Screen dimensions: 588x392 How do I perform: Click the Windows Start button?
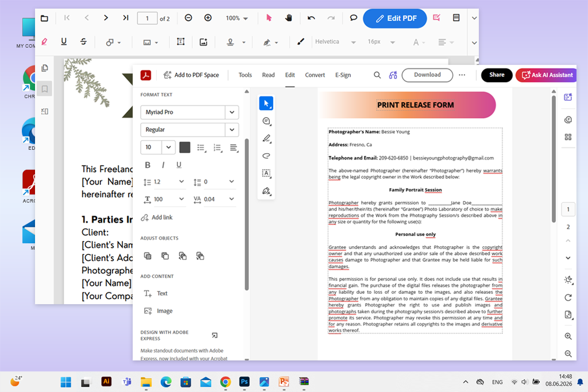[x=65, y=382]
